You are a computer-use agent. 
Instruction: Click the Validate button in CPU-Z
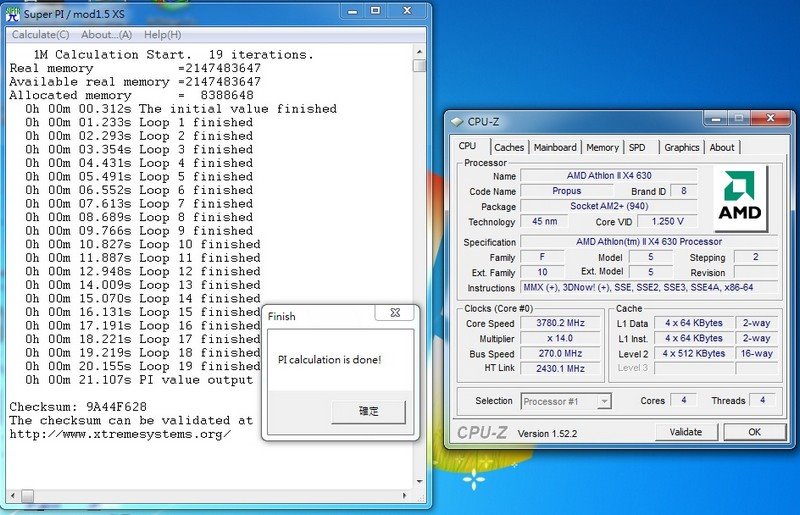tap(686, 432)
